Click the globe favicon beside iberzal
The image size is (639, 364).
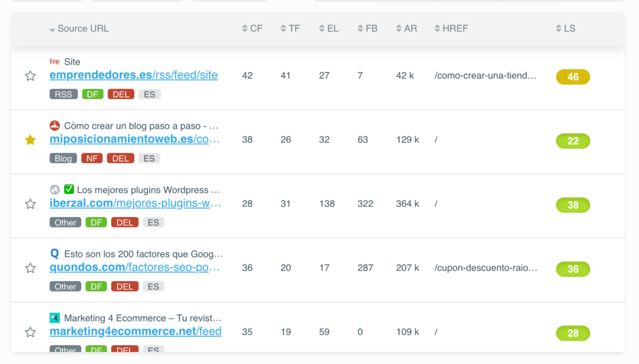click(x=54, y=189)
